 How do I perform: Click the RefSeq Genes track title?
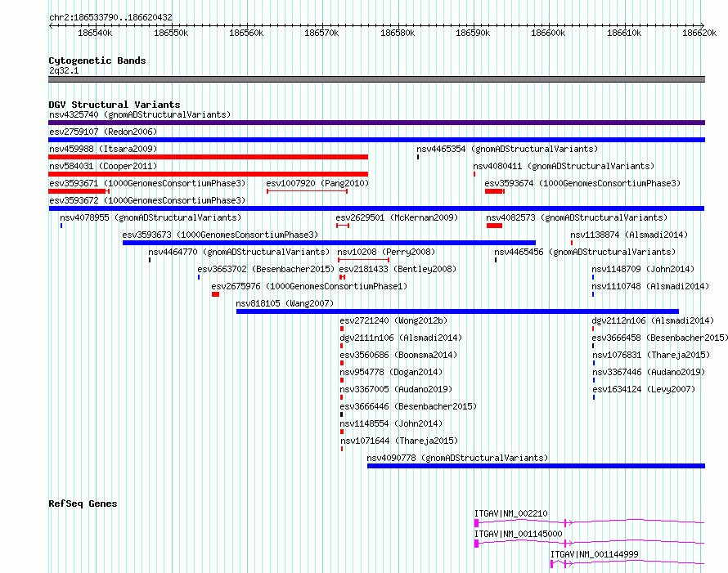pyautogui.click(x=83, y=504)
